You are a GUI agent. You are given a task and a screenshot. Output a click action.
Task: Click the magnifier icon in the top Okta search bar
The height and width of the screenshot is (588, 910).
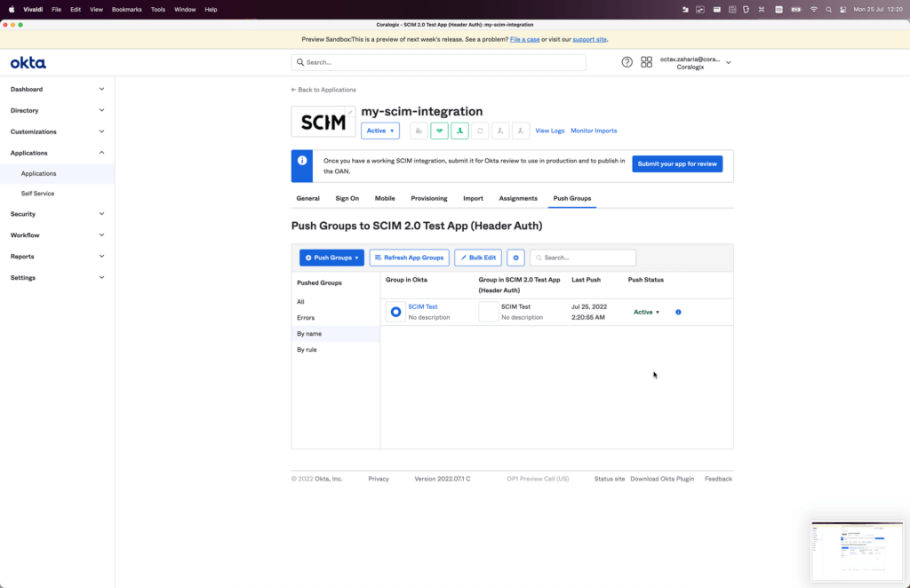point(300,62)
